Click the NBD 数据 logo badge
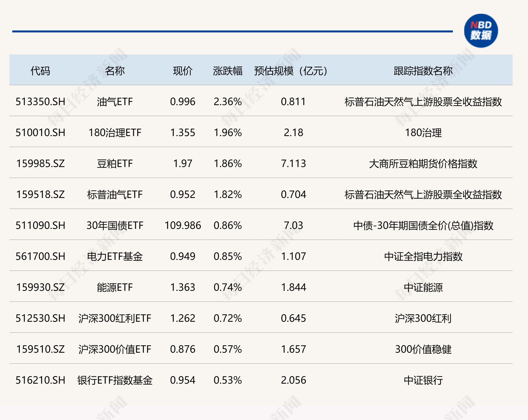 481,31
